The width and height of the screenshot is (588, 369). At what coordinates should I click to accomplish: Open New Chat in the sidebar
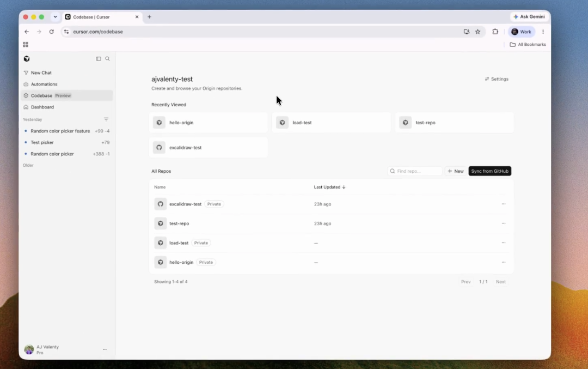67,73
